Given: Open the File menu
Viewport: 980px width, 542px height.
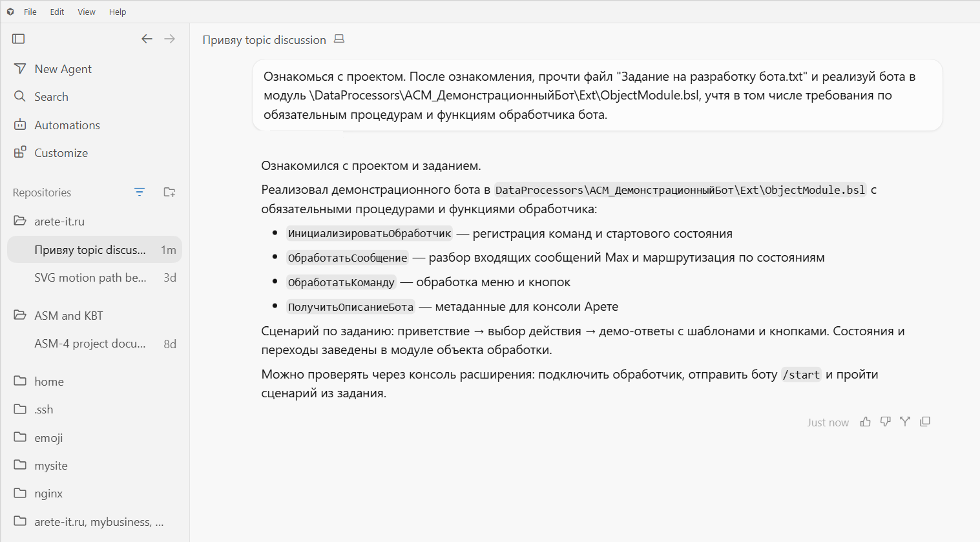Looking at the screenshot, I should (30, 12).
